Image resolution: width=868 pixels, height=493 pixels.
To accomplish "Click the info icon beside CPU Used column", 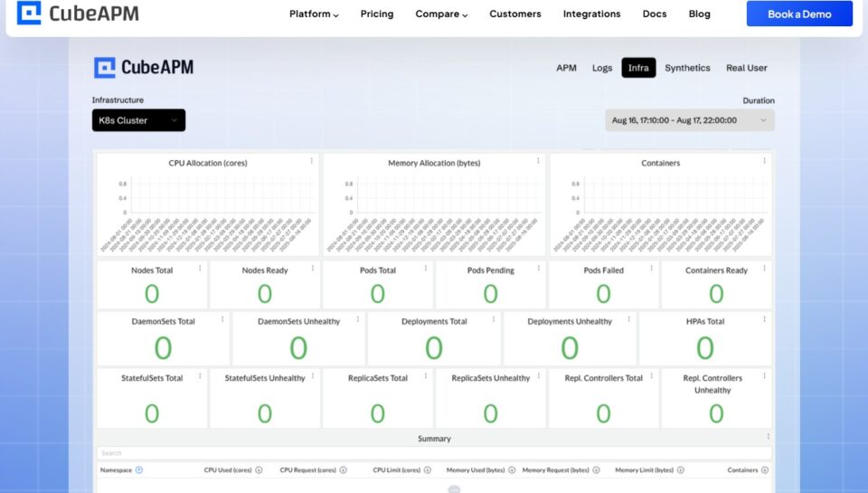I will pyautogui.click(x=259, y=469).
